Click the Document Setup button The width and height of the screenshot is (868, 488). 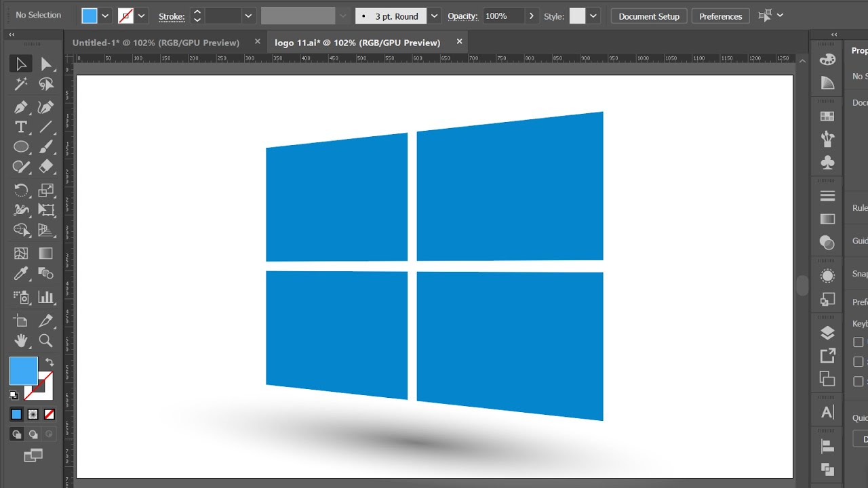pyautogui.click(x=649, y=16)
